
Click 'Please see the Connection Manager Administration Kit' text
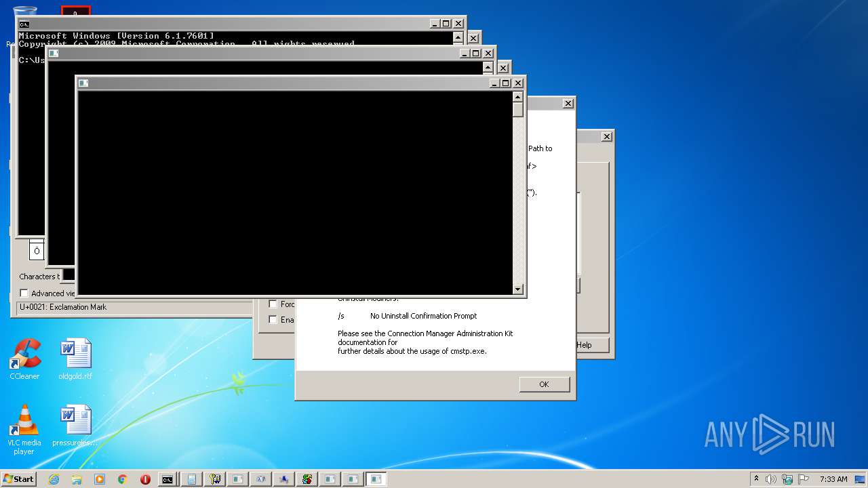click(x=425, y=333)
